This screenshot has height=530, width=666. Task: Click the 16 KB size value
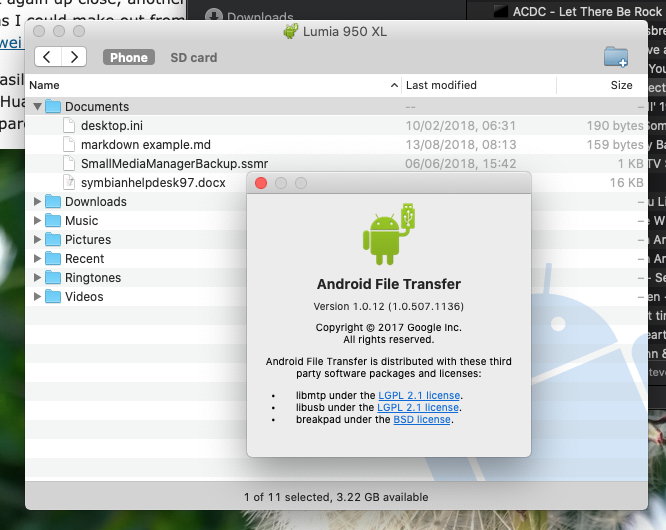(626, 183)
